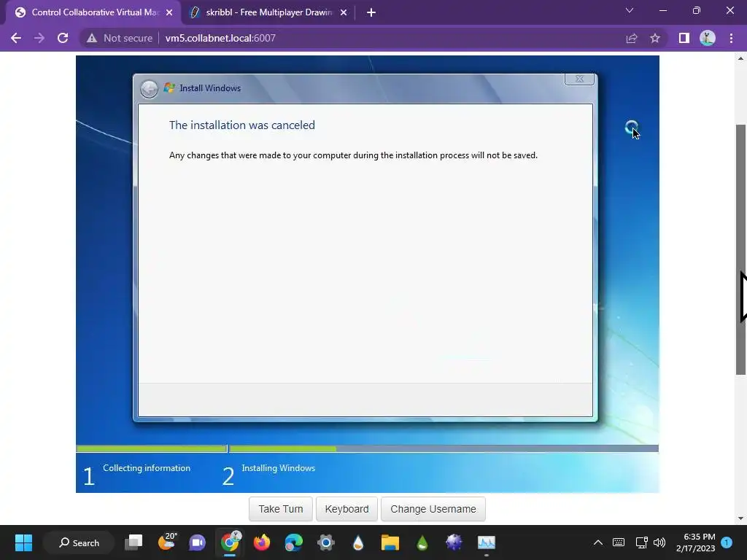Bookmark this page with the star icon
The image size is (747, 560).
pos(655,38)
